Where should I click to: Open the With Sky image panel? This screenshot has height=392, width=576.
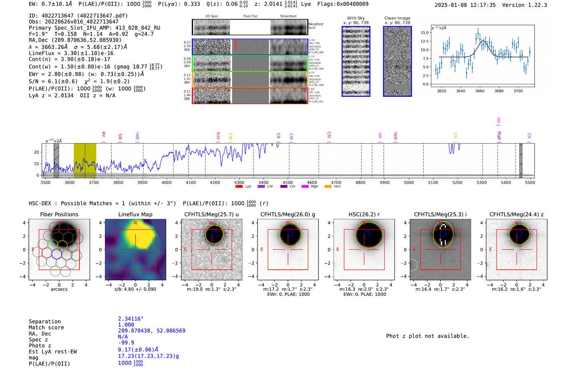[x=356, y=61]
